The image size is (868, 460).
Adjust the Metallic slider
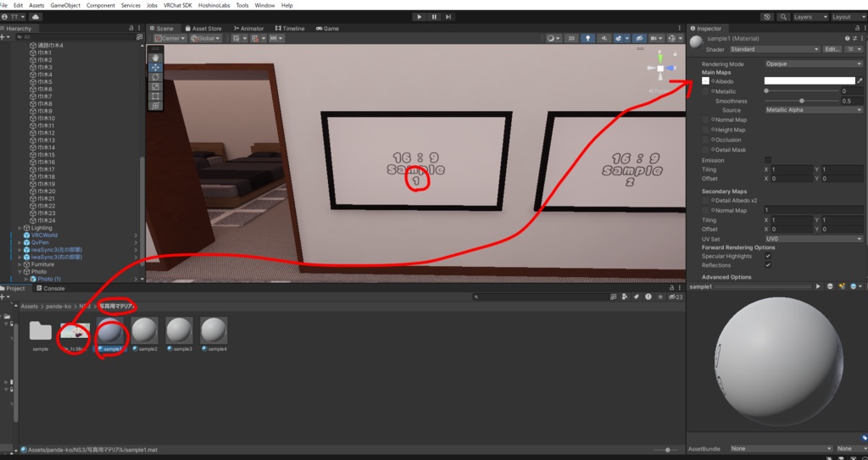click(802, 91)
